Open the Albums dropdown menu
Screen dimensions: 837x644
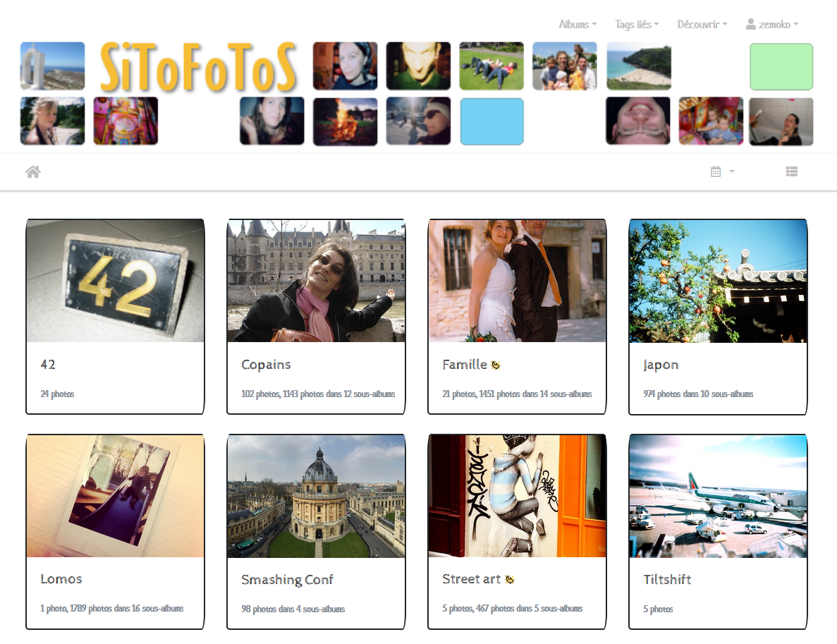[578, 24]
